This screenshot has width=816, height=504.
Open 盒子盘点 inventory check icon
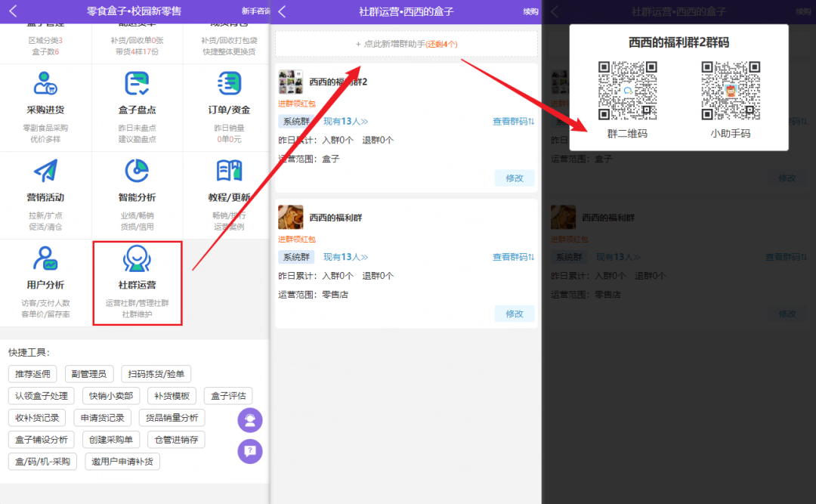[137, 83]
